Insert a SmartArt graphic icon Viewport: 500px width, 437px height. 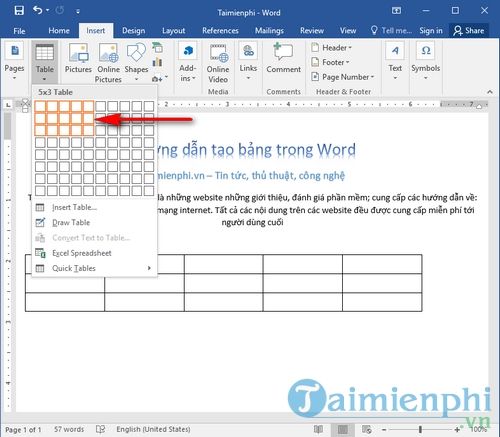click(x=157, y=48)
